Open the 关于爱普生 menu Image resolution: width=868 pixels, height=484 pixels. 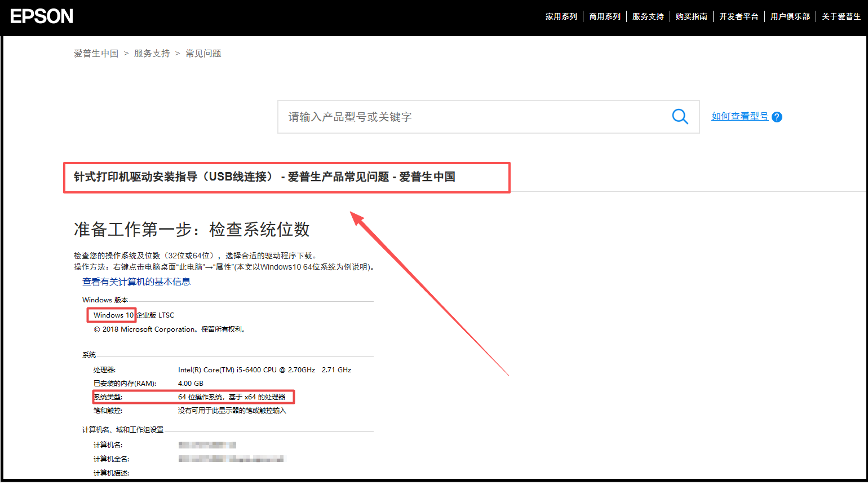click(x=841, y=16)
